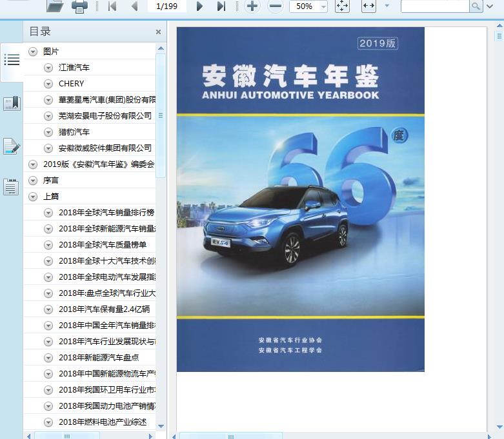The height and width of the screenshot is (439, 504).
Task: Switch to the table of contents tab
Action: click(x=12, y=60)
